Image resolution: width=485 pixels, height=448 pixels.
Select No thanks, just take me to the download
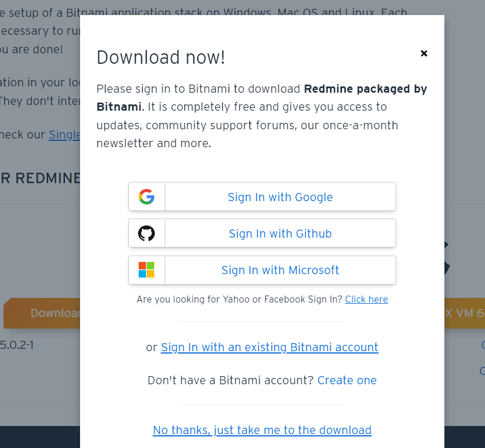point(262,430)
